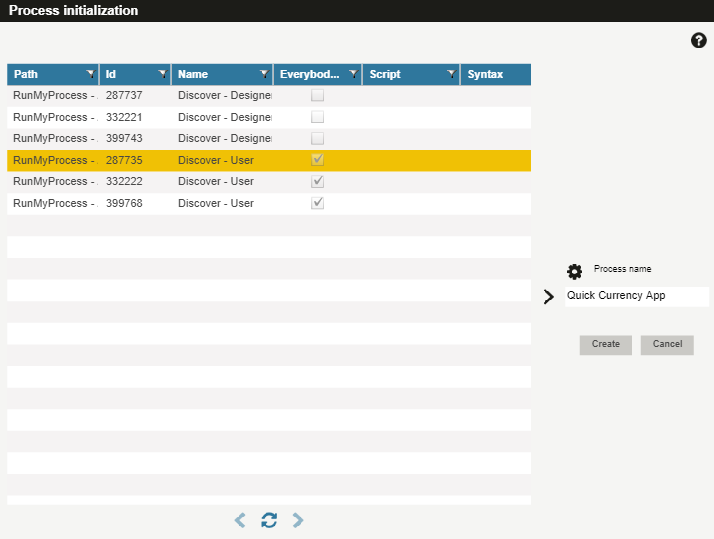The image size is (714, 539).
Task: Click the filter icon in Path column
Action: pyautogui.click(x=90, y=75)
